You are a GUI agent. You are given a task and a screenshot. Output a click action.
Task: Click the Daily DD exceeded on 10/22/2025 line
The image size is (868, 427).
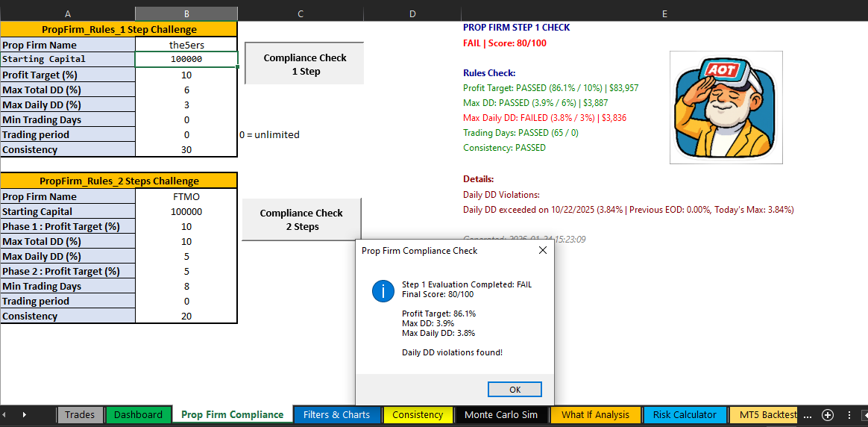(629, 210)
